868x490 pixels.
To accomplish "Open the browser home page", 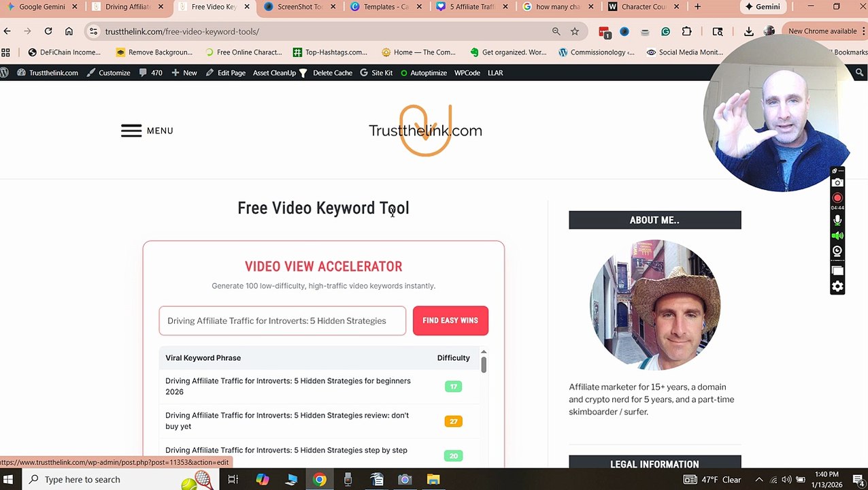I will point(69,31).
